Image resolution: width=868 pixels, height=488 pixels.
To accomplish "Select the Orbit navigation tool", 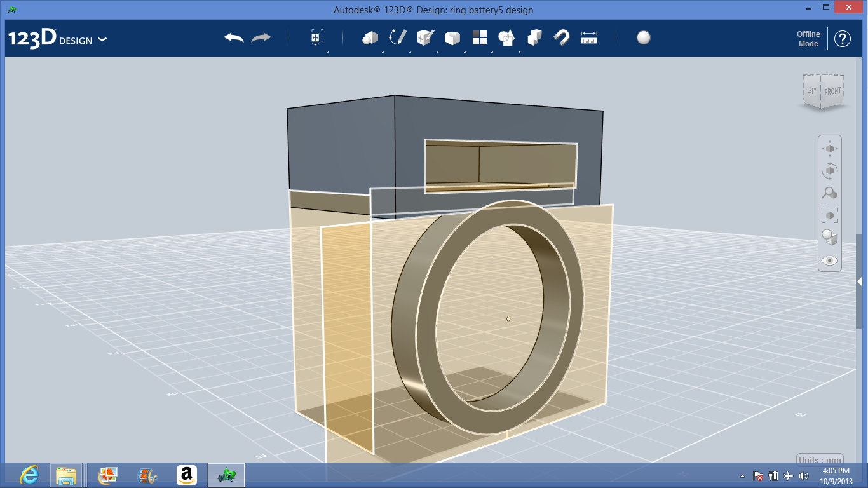I will pos(829,171).
